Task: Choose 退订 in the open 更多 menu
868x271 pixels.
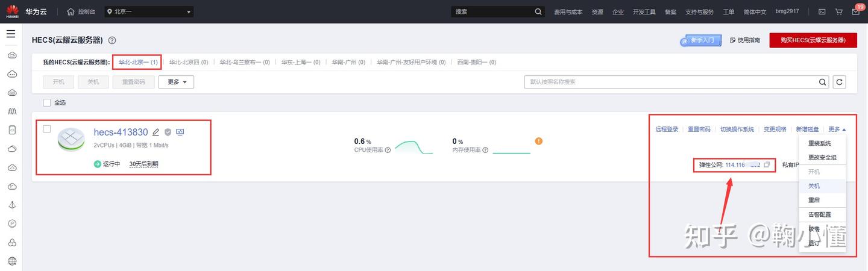Action: tap(822, 243)
